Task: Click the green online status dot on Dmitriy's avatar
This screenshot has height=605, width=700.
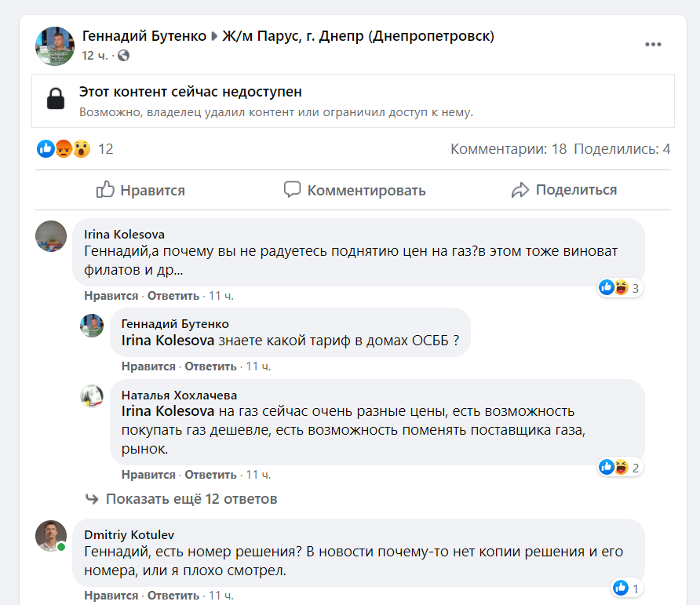Action: 61,545
